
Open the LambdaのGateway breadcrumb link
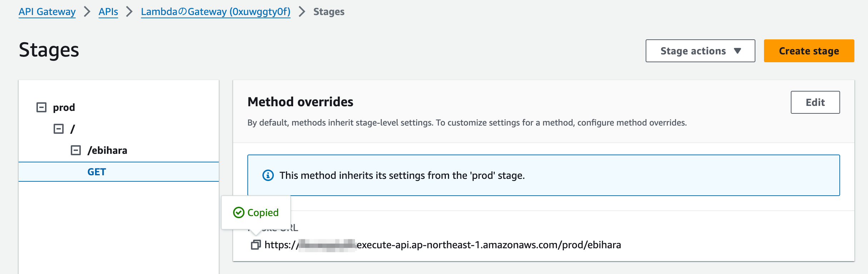tap(216, 12)
